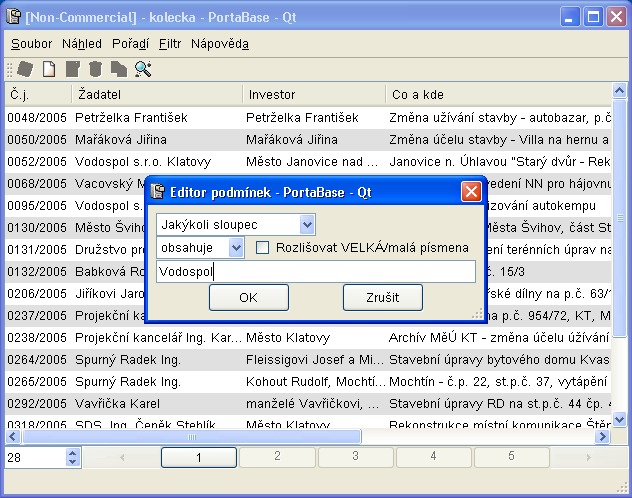Open the Jakýkoli sloupec column dropdown
The image size is (632, 498).
306,224
